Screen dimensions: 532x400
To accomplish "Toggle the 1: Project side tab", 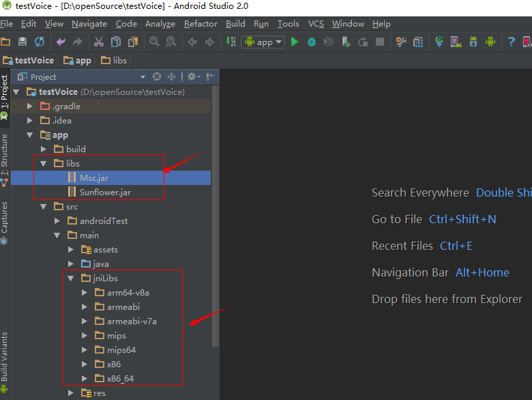I will click(4, 96).
